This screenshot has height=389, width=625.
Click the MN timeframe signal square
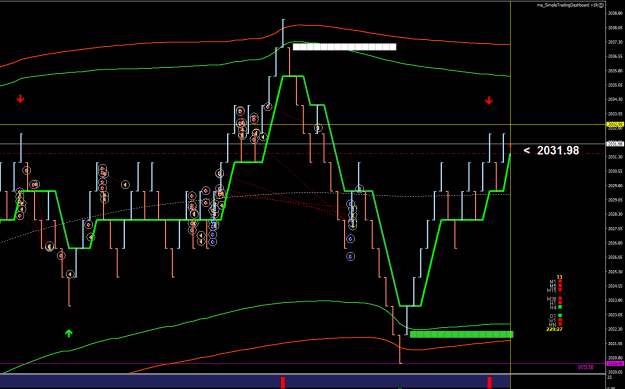pos(560,324)
